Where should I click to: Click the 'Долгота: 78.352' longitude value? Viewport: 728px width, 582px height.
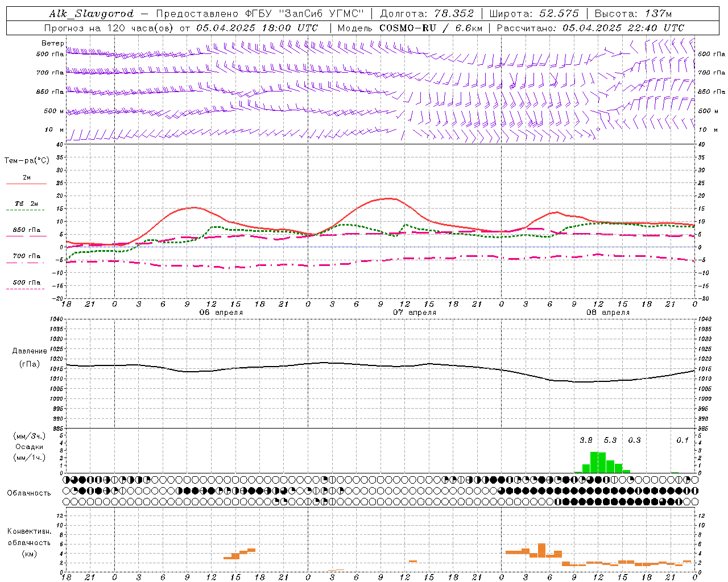tap(426, 14)
